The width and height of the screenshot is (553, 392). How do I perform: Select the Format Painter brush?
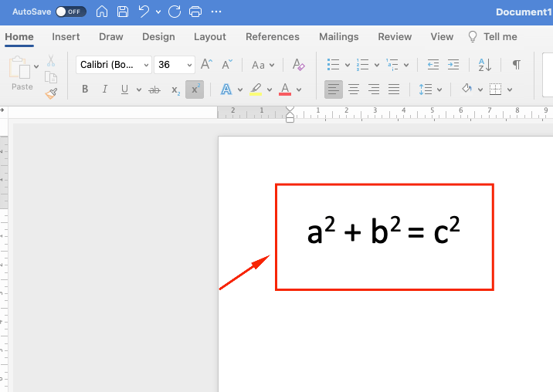pyautogui.click(x=51, y=93)
